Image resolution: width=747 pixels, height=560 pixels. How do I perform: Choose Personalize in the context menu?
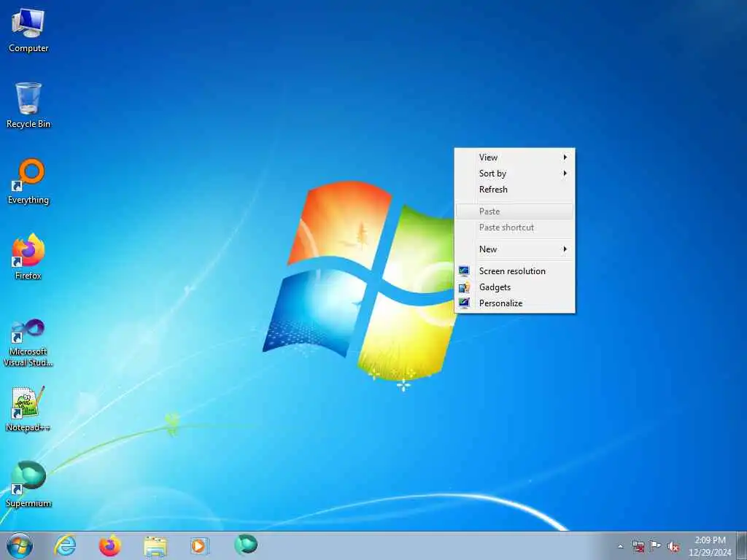pos(514,303)
